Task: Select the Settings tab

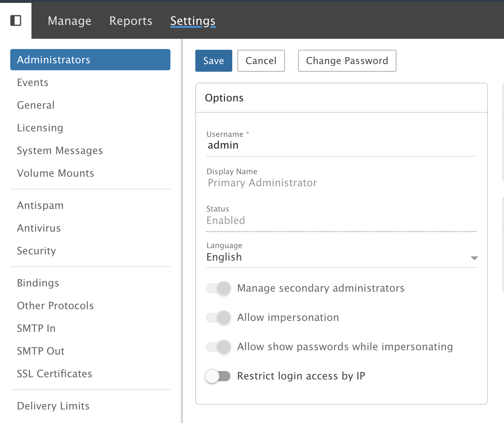Action: point(193,21)
